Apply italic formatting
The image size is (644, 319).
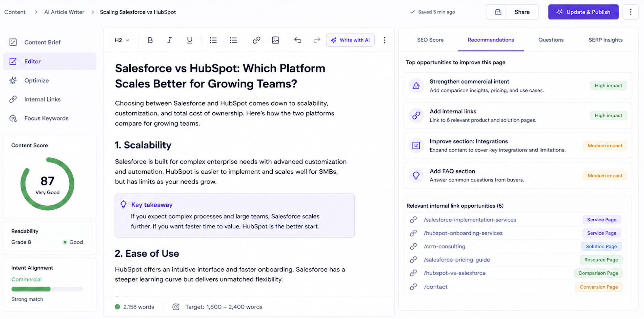point(169,40)
